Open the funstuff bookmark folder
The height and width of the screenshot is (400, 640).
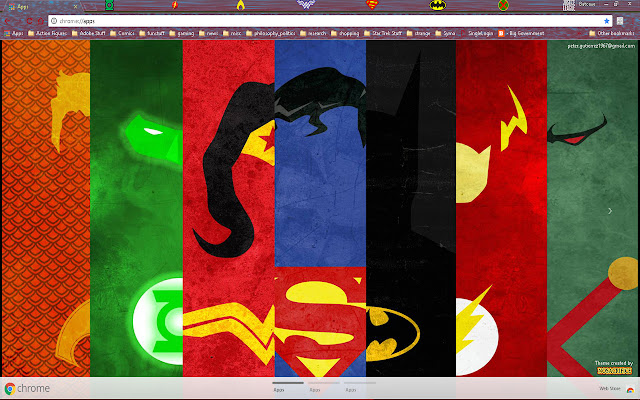coord(152,33)
